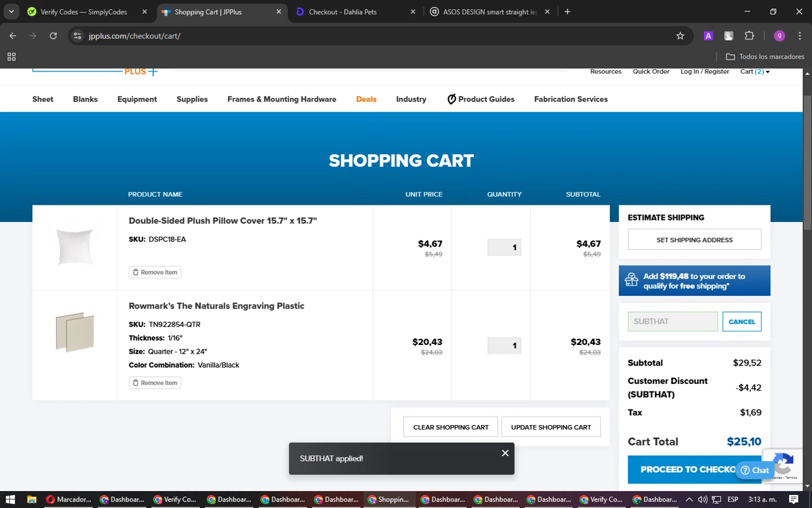Open Resources link
This screenshot has width=812, height=508.
point(606,71)
